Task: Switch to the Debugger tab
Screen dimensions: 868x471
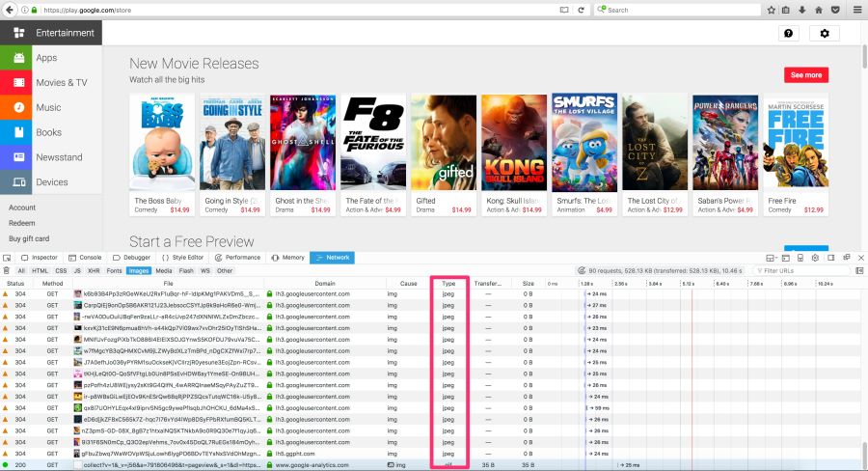Action: click(x=132, y=258)
